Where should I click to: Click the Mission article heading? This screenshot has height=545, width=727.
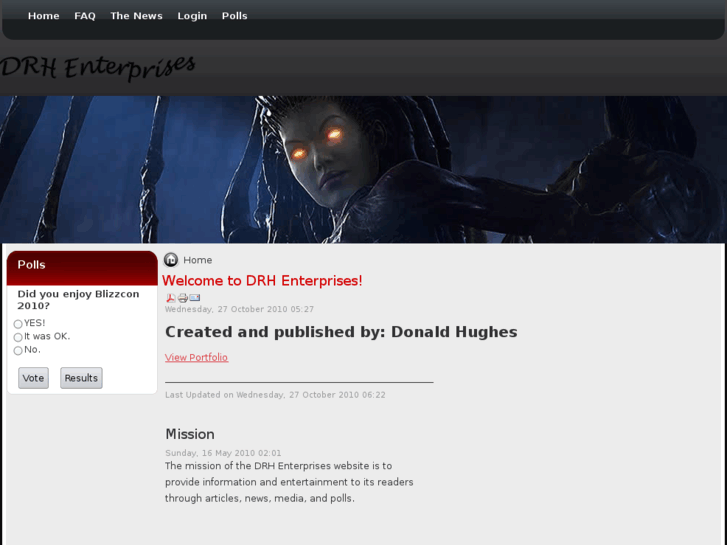click(190, 434)
